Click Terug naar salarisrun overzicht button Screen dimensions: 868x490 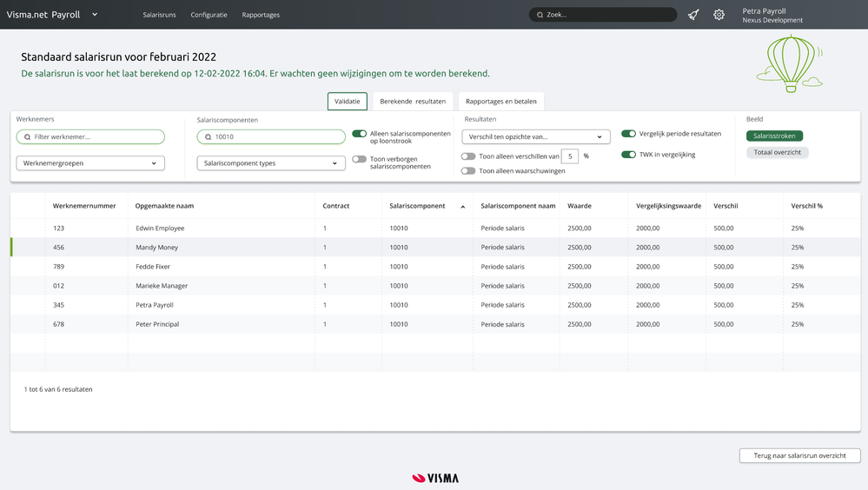[x=799, y=455]
